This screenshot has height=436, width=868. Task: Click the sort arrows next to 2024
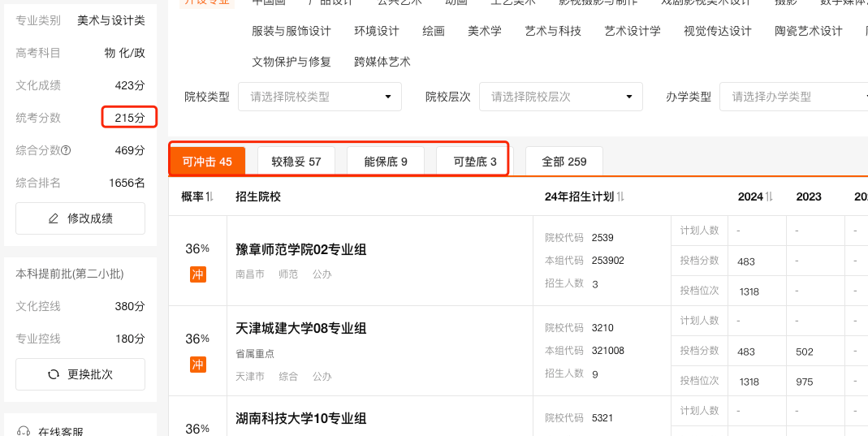point(770,196)
